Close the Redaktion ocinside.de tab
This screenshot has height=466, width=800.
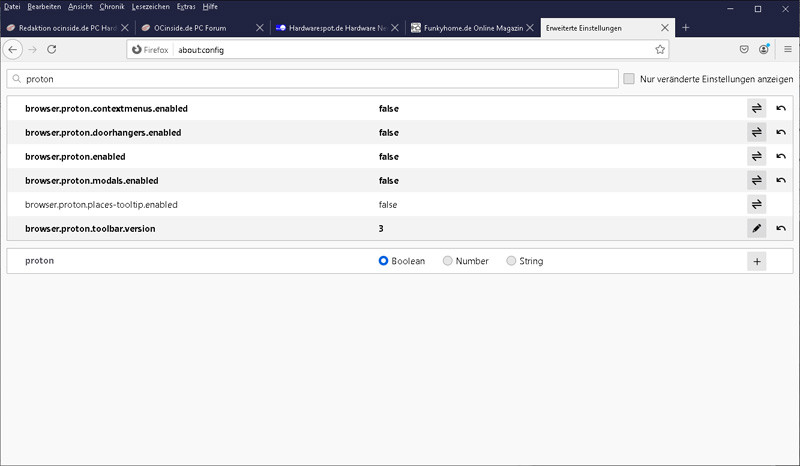click(124, 28)
